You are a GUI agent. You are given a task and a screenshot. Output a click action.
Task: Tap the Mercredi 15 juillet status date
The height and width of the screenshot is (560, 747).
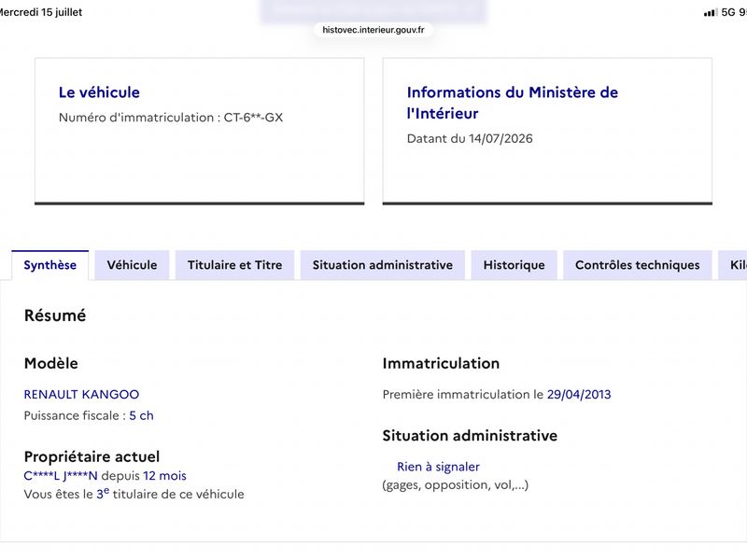pos(41,12)
